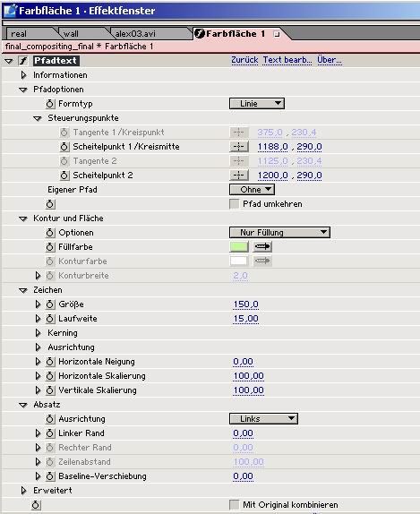Toggle the Pfadtext effect enable 'f' icon
This screenshot has width=420, height=514.
pos(23,61)
